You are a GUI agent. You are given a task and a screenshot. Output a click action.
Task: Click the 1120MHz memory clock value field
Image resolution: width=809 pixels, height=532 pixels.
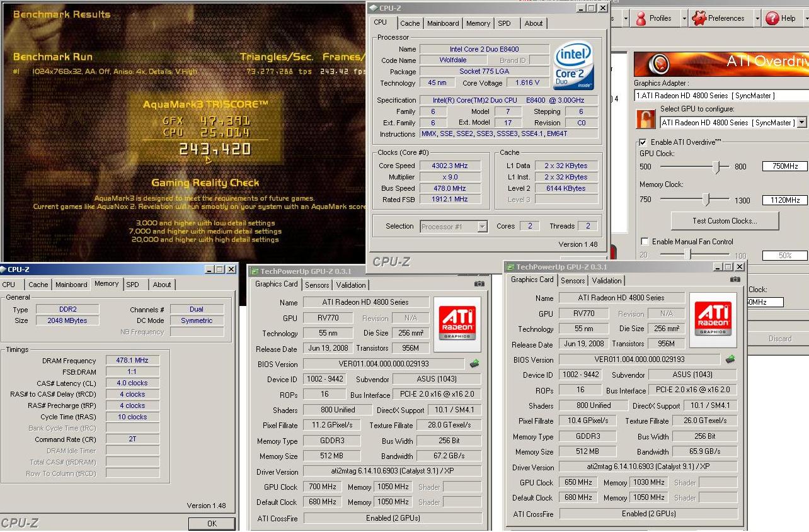point(784,200)
